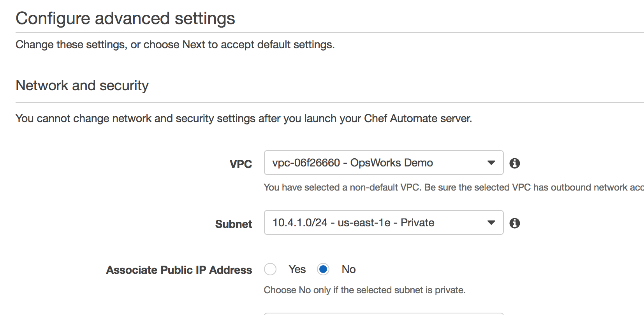
Task: Open the VPC dropdown showing vpc-06f26660
Action: point(374,163)
